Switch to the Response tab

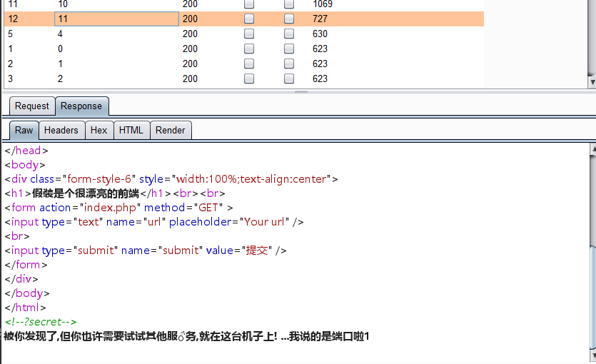pos(81,106)
